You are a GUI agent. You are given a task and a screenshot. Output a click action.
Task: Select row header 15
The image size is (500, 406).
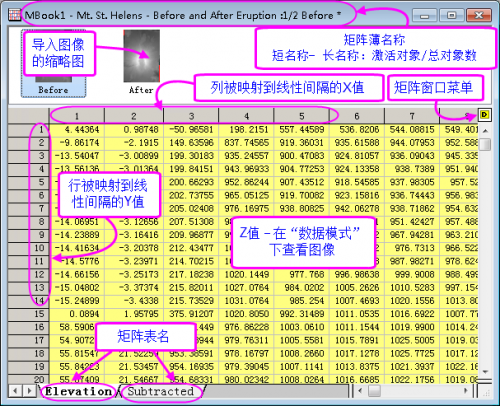click(29, 314)
